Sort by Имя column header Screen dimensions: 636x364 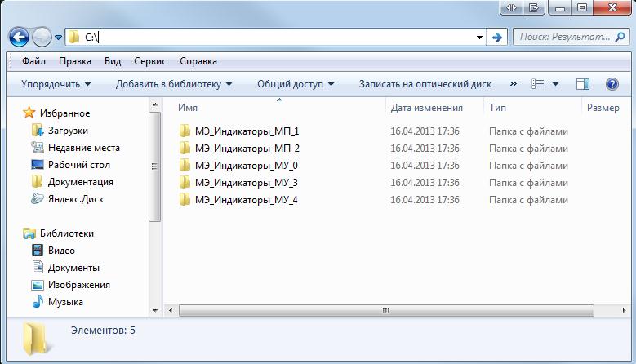pyautogui.click(x=188, y=108)
